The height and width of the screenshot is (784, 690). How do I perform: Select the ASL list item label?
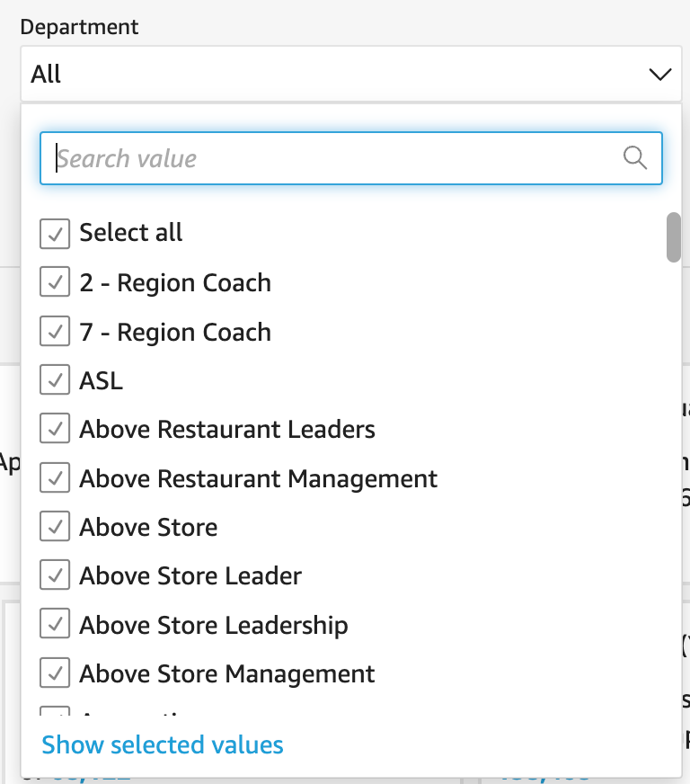pyautogui.click(x=101, y=381)
